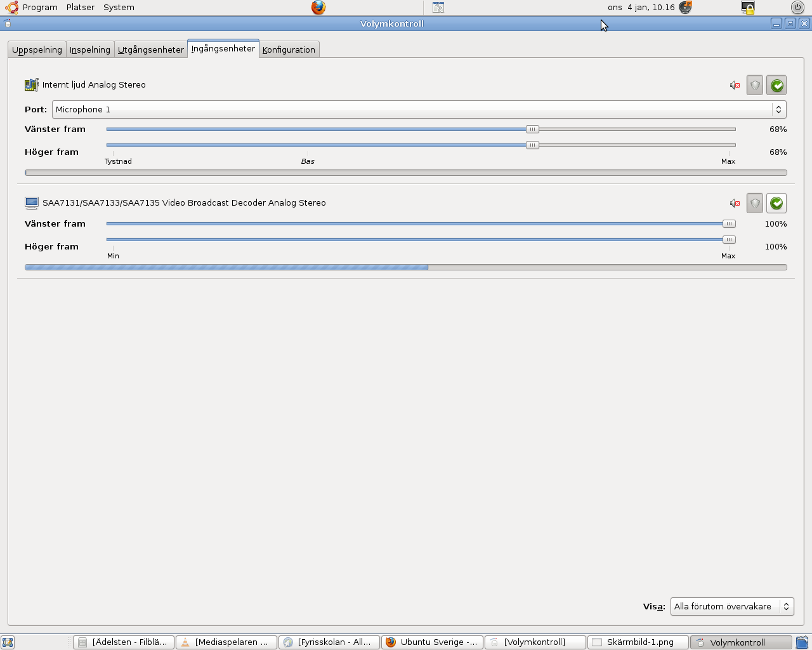Open the Port dropdown showing Microphone 1
The height and width of the screenshot is (650, 812).
pyautogui.click(x=419, y=109)
